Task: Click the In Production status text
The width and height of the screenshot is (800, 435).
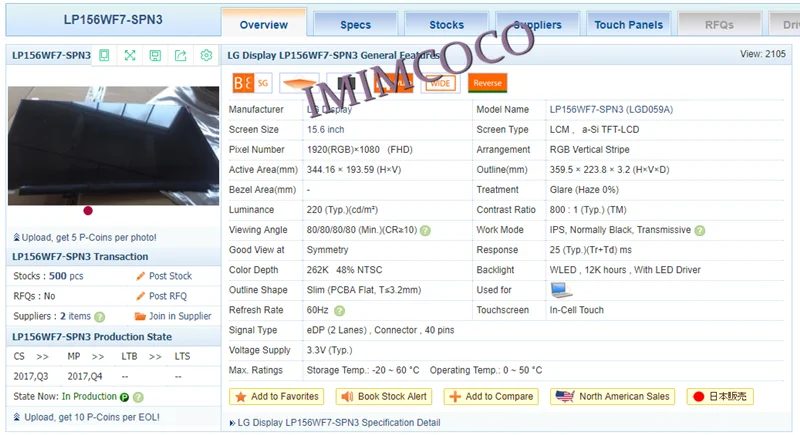Action: point(89,396)
